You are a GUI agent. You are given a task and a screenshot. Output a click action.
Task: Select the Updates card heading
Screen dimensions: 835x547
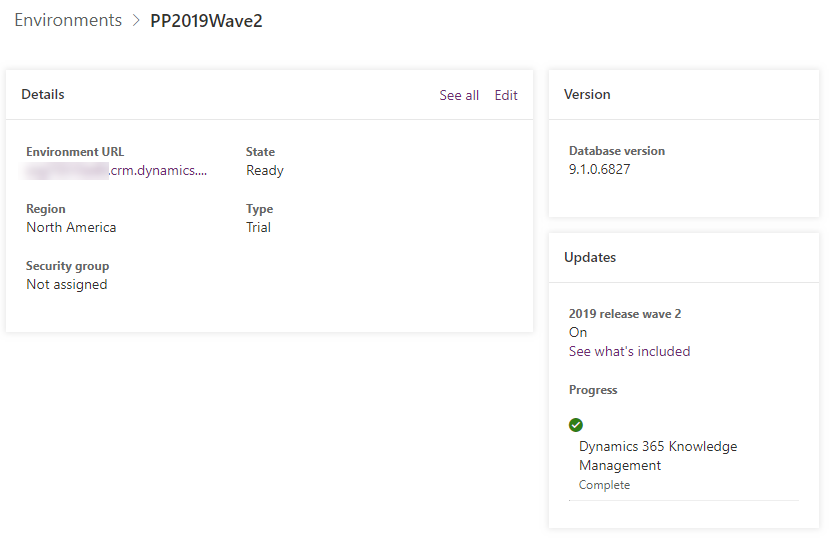[590, 257]
